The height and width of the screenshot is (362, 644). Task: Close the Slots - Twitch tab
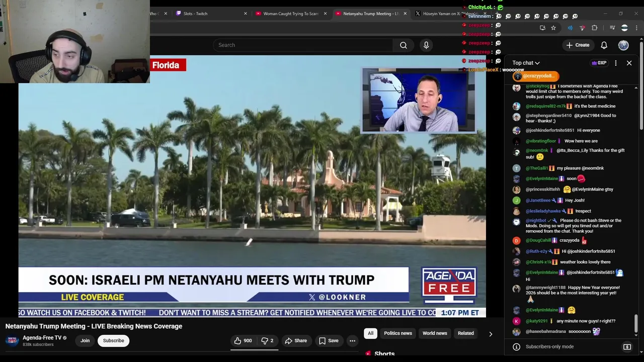pos(246,14)
